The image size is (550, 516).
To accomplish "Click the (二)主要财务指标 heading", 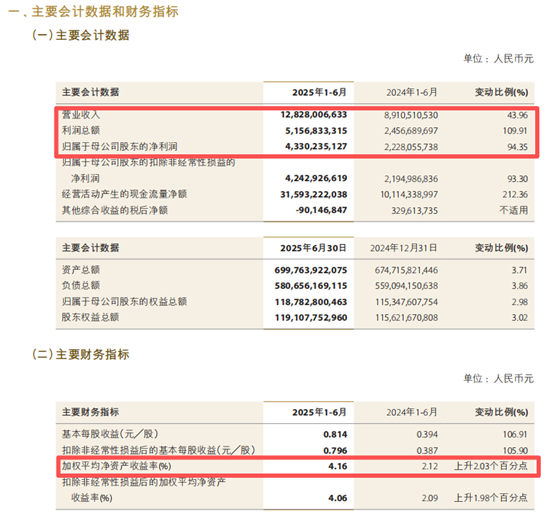I will pyautogui.click(x=81, y=354).
